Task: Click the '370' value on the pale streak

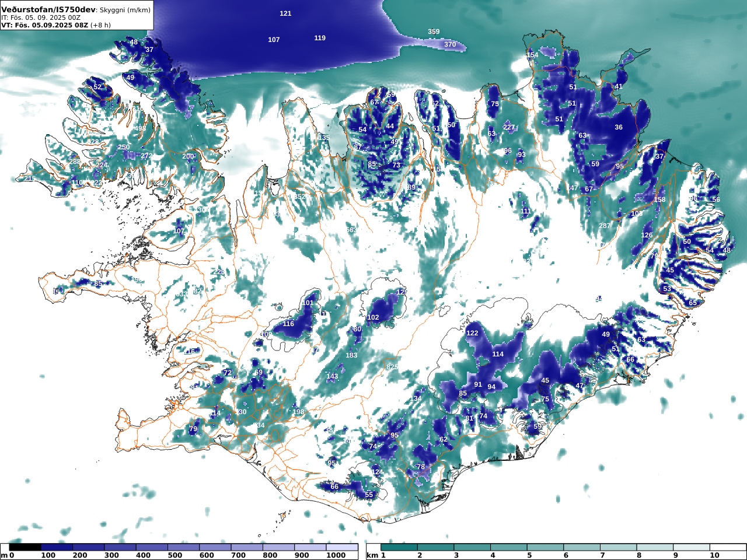Action: pos(450,44)
